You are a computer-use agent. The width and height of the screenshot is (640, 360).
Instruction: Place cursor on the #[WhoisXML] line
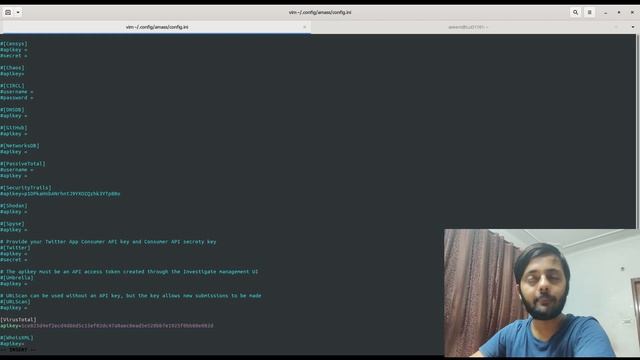(17, 338)
